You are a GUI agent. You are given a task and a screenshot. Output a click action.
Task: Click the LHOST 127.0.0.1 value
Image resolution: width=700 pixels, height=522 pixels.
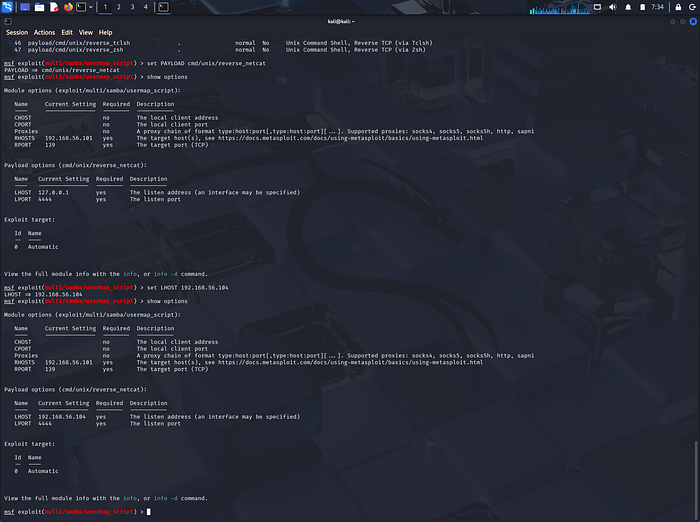[54, 192]
